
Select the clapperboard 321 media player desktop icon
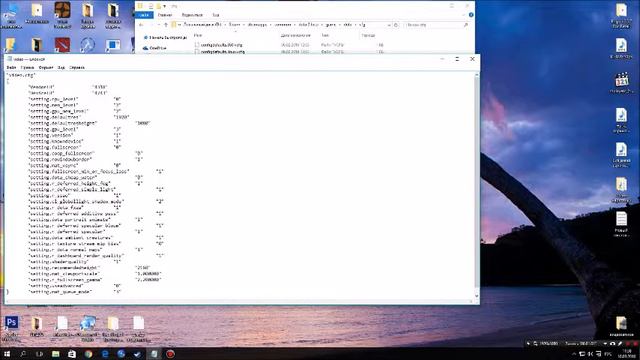[x=621, y=80]
